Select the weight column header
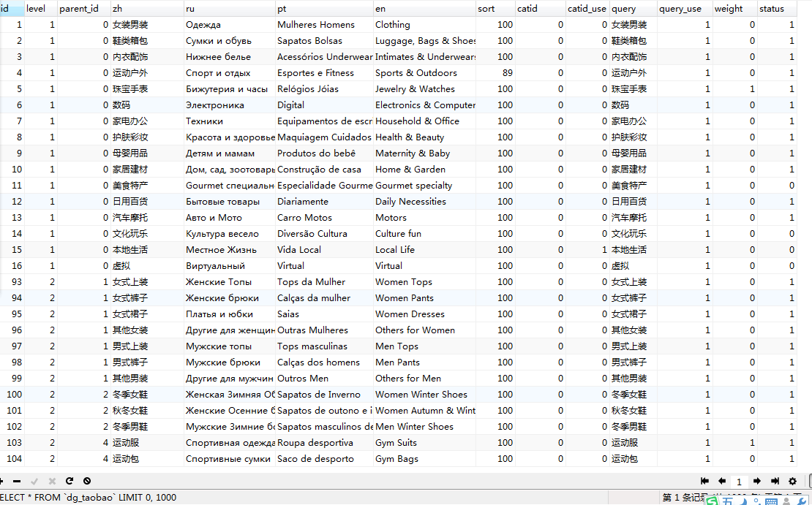The height and width of the screenshot is (505, 812). point(735,8)
